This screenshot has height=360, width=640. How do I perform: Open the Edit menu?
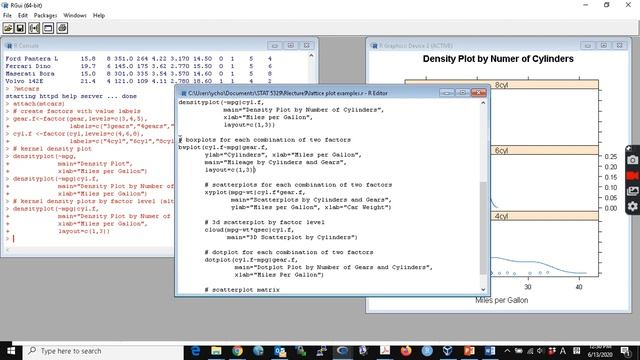(x=23, y=16)
